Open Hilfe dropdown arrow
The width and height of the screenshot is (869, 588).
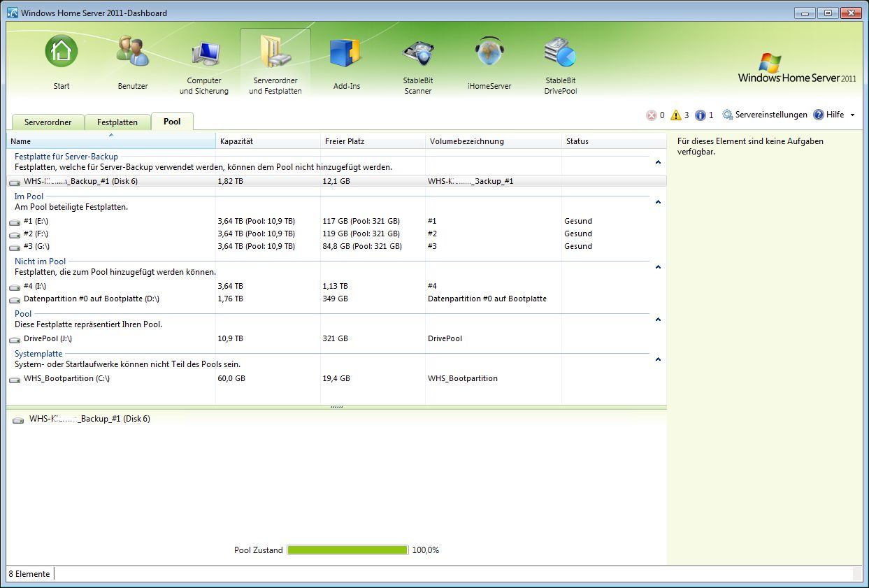point(852,115)
